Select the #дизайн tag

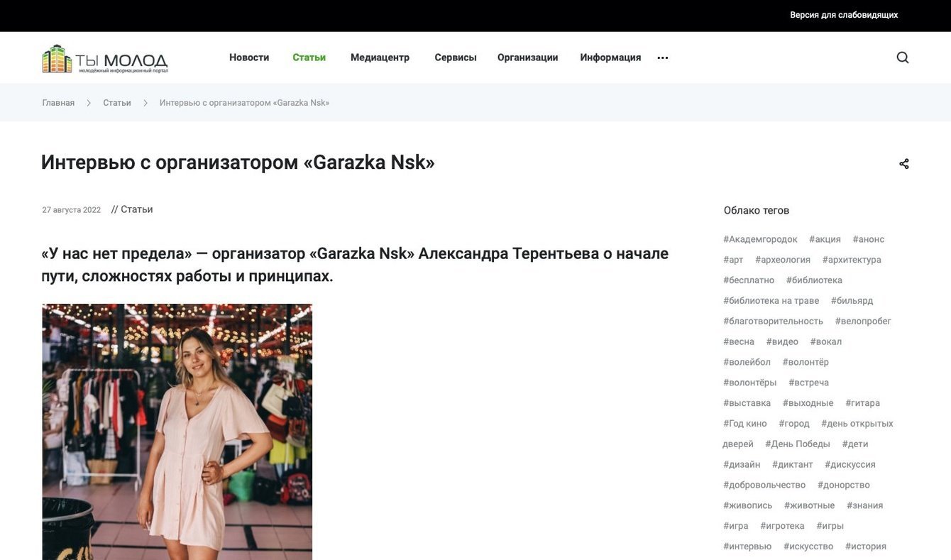click(742, 466)
